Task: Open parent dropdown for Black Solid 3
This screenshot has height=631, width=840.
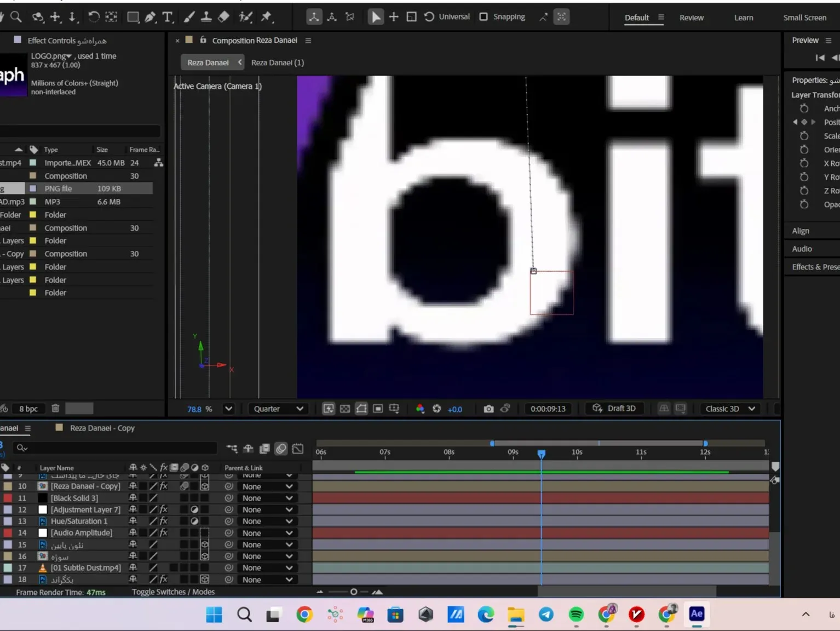Action: click(267, 498)
